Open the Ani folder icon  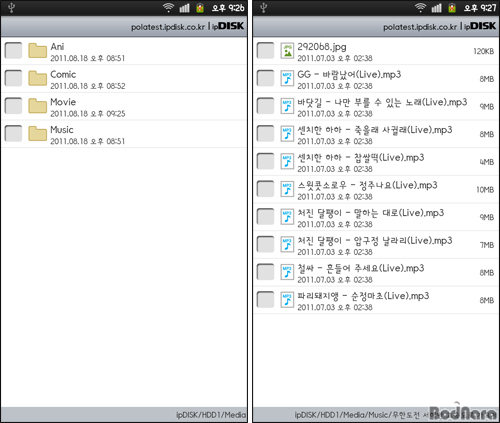(x=37, y=51)
